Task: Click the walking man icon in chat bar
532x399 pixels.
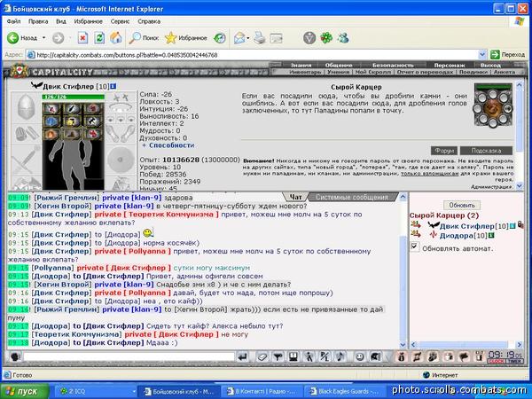Action: pos(309,356)
